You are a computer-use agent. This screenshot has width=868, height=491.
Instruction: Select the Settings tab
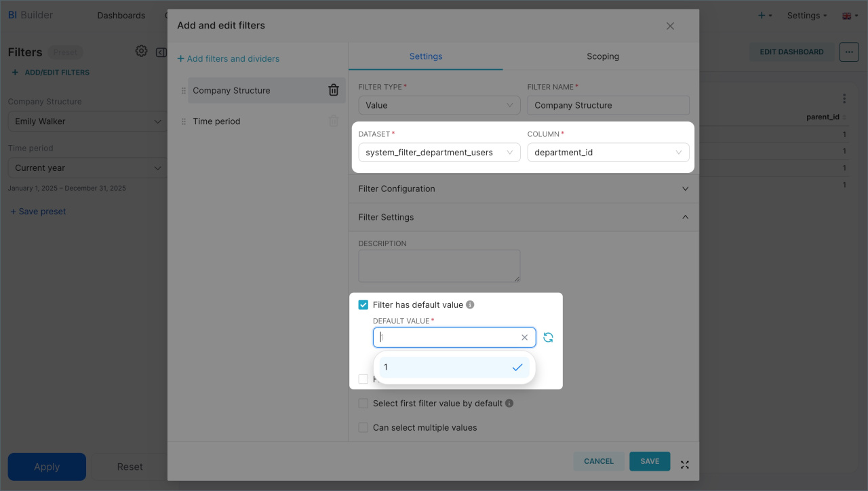pos(426,56)
